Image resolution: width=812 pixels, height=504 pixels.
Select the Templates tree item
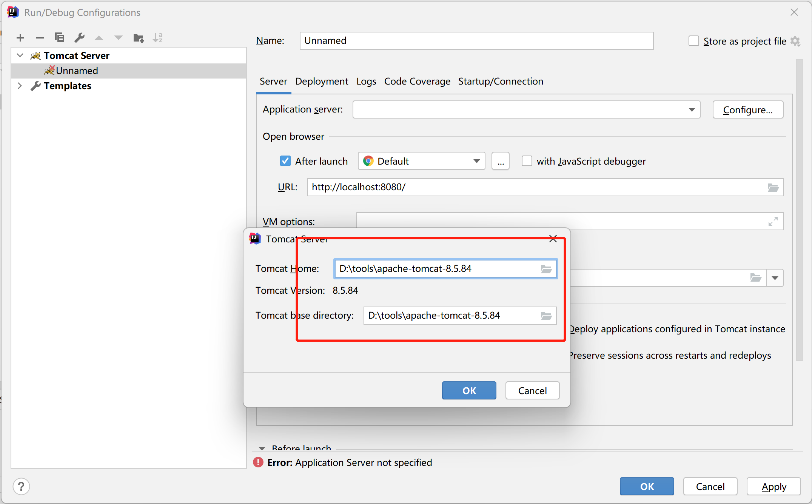coord(129,86)
